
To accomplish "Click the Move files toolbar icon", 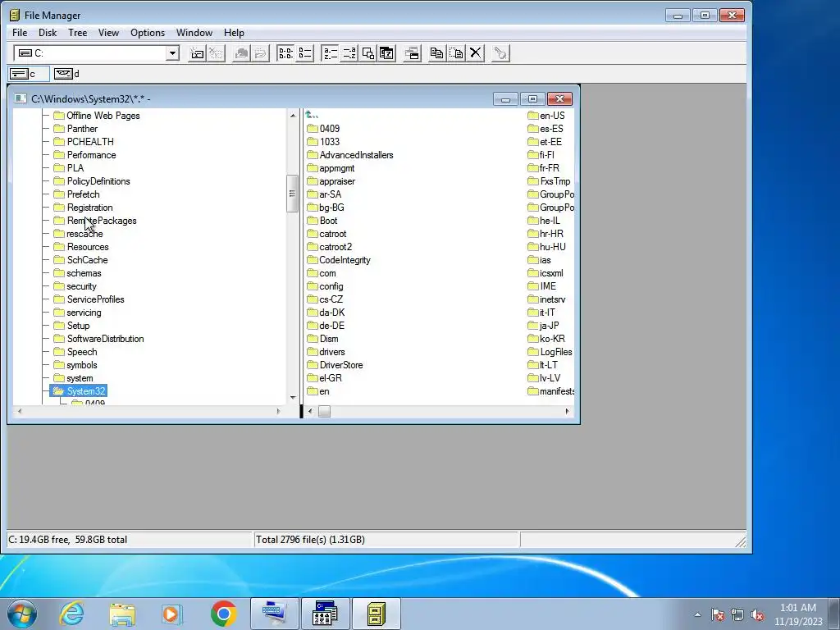I will 456,53.
